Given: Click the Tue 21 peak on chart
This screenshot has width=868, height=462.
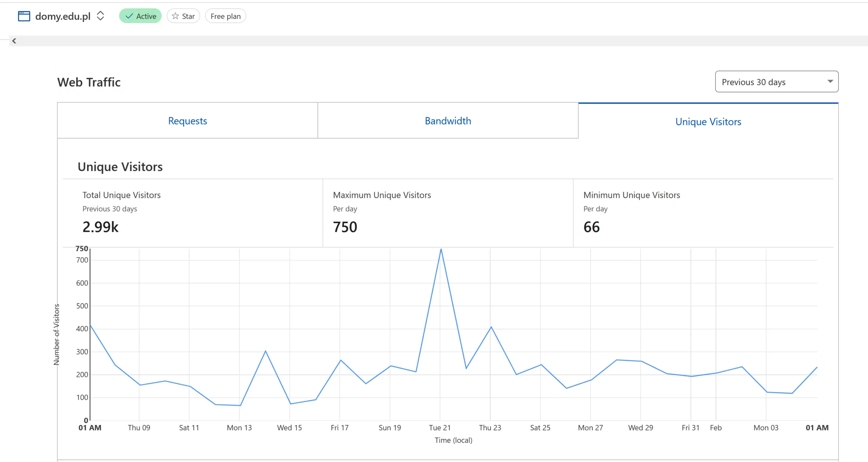Looking at the screenshot, I should coord(441,249).
